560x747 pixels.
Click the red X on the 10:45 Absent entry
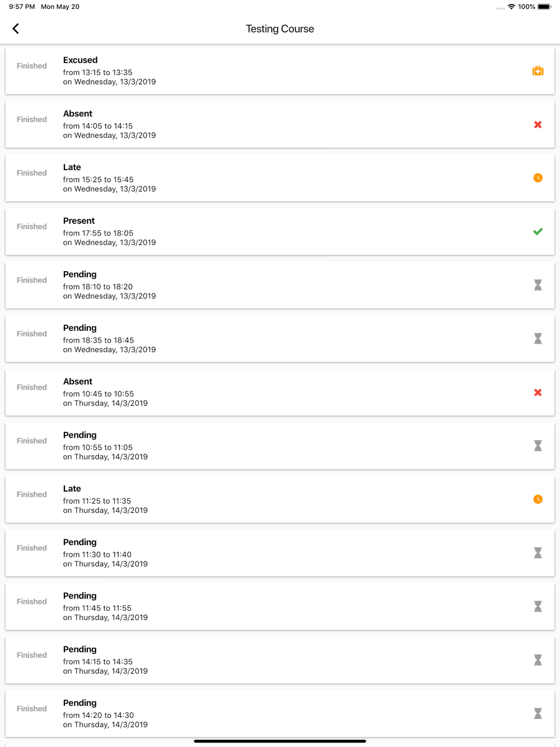pos(538,393)
